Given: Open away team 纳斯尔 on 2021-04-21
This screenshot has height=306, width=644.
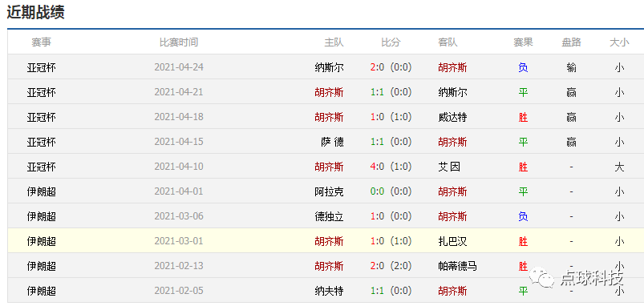Looking at the screenshot, I should 452,92.
